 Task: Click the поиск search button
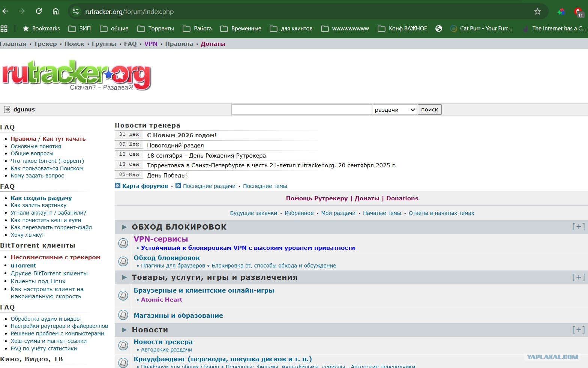pos(430,110)
